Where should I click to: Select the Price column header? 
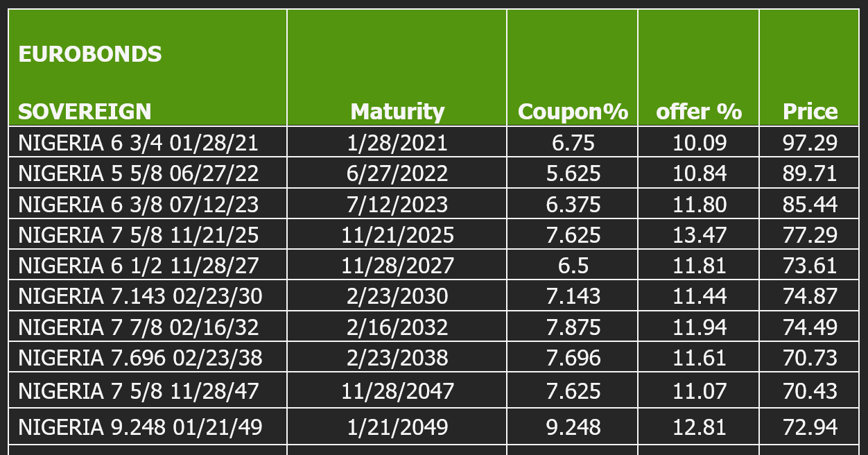(810, 67)
